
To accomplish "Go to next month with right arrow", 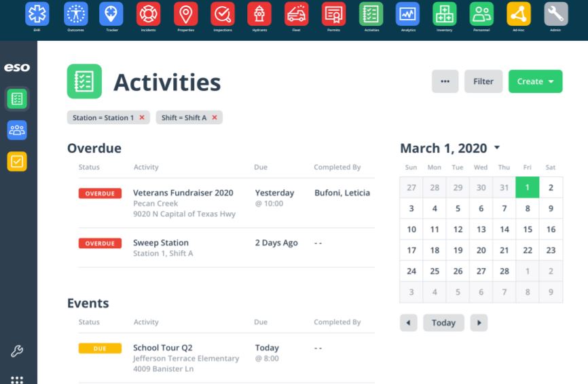I will click(x=479, y=322).
